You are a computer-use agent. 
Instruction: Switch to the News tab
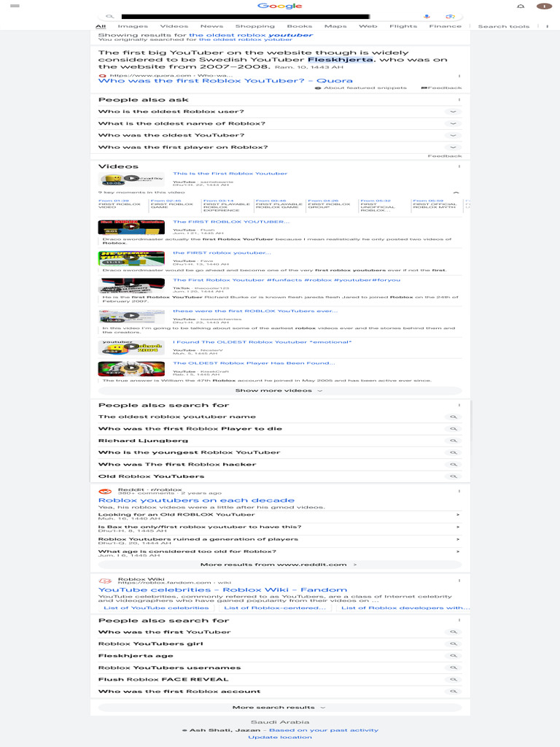(211, 26)
